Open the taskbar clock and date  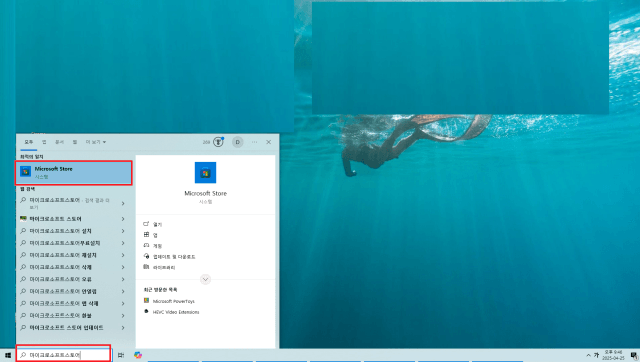coord(613,355)
